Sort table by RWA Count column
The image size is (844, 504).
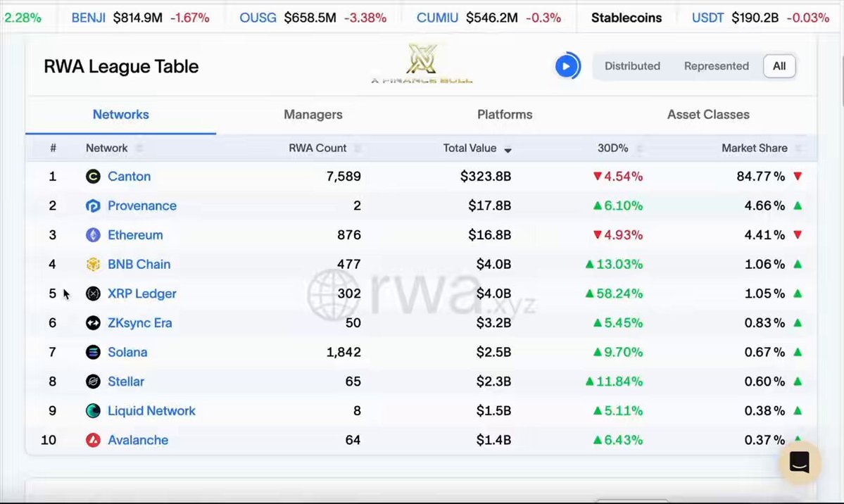[x=324, y=148]
